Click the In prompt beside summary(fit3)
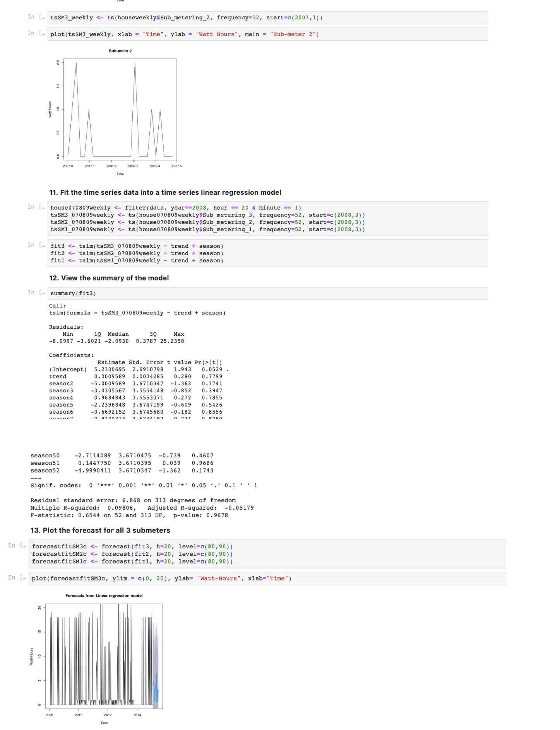This screenshot has width=560, height=730. [36, 292]
